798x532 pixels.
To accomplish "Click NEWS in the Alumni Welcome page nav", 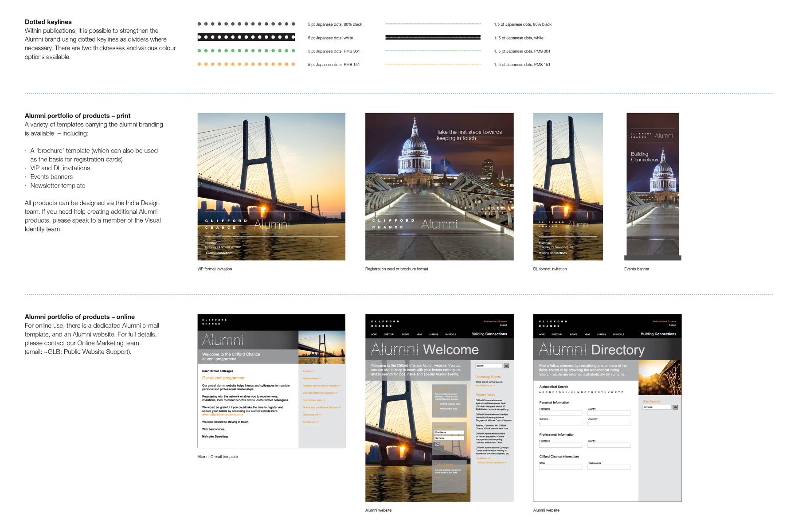I will [x=419, y=334].
